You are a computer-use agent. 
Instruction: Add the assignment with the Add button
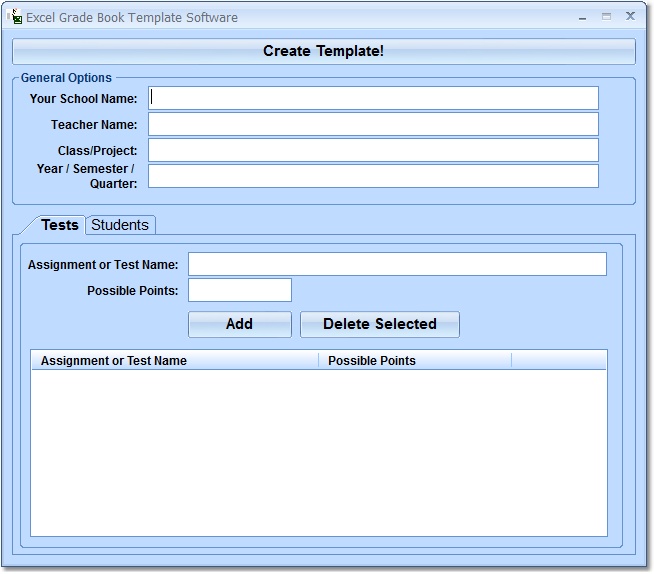point(240,324)
